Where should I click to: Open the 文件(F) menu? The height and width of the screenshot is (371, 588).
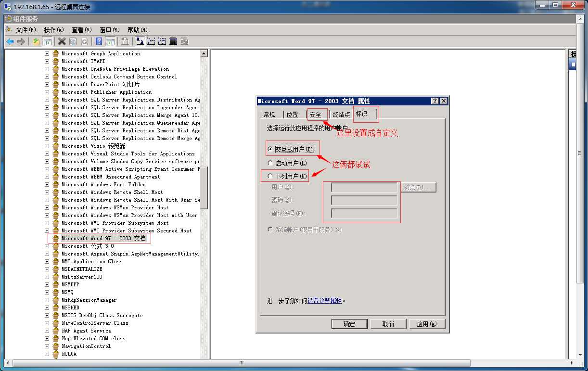coord(26,30)
